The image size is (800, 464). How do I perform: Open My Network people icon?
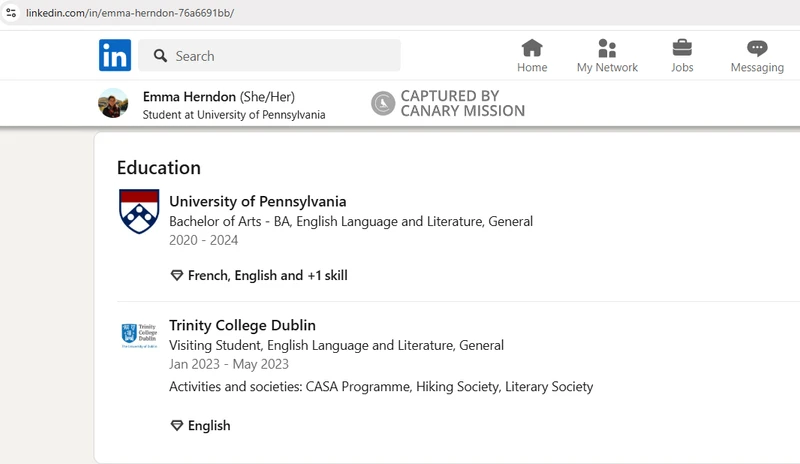pyautogui.click(x=607, y=48)
